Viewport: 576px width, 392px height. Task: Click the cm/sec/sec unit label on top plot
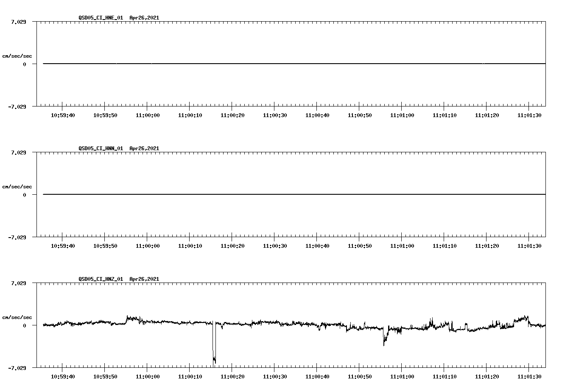pos(17,56)
